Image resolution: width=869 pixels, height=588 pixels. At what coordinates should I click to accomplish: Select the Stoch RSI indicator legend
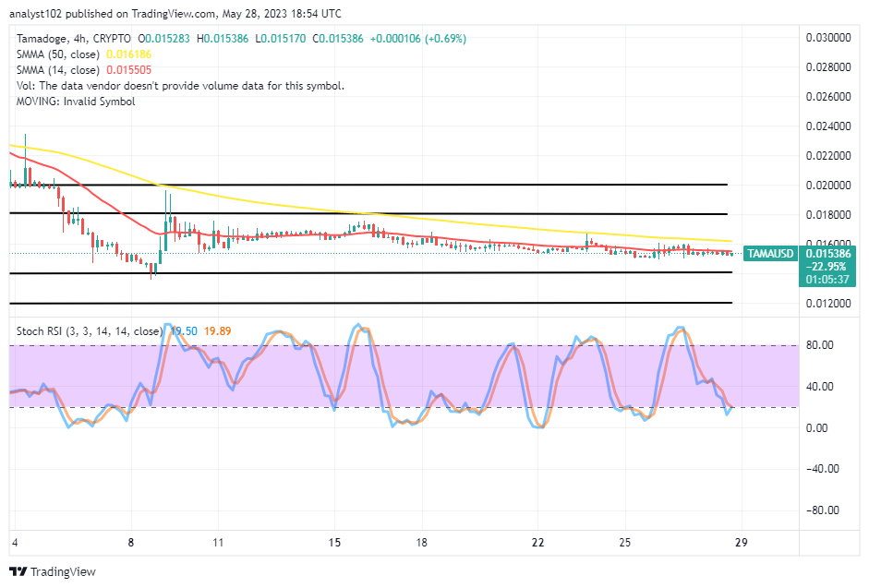tap(90, 331)
